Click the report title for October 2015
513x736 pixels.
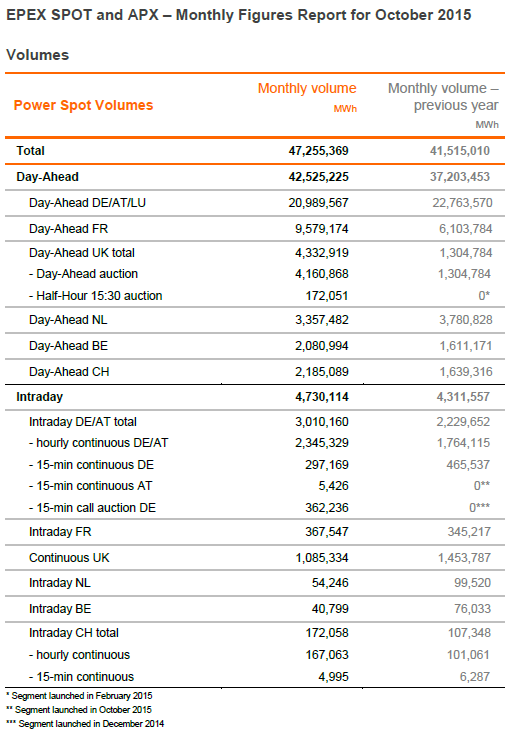point(238,15)
